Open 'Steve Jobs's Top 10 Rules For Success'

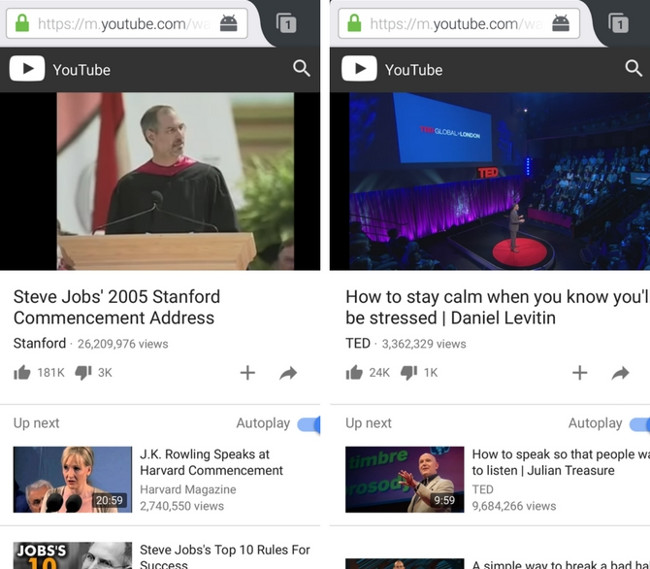[x=225, y=557]
